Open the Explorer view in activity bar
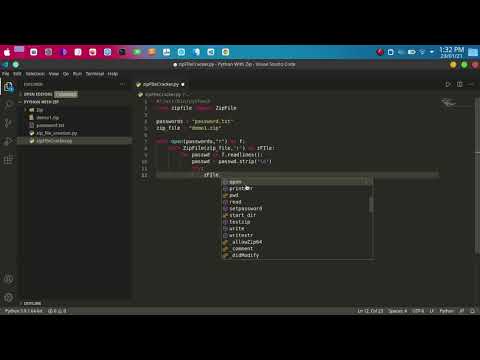 point(9,87)
